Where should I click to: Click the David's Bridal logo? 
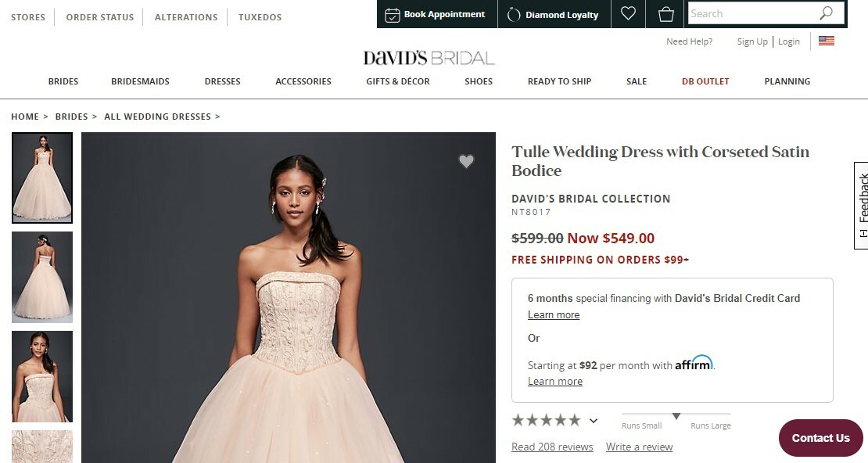pyautogui.click(x=429, y=58)
